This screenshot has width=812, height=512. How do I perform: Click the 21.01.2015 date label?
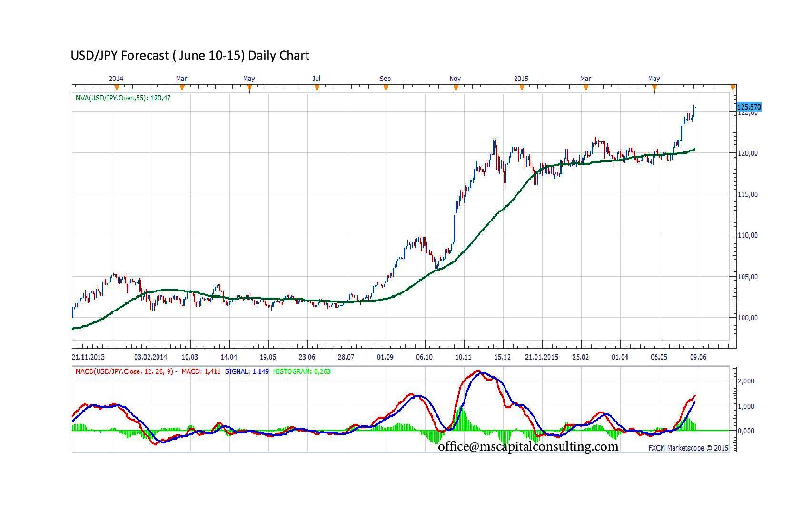click(542, 357)
